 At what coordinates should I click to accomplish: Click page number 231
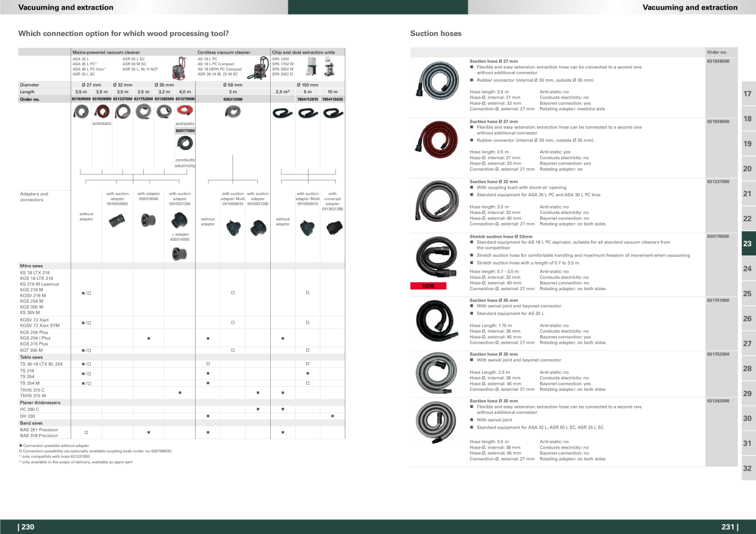(x=729, y=527)
